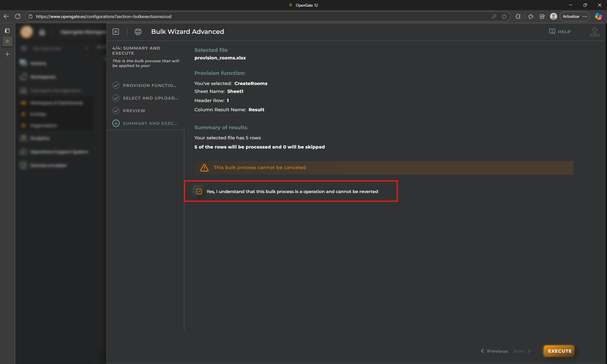Viewport: 607px width, 364px height.
Task: Go back using the Previous button
Action: coord(494,351)
